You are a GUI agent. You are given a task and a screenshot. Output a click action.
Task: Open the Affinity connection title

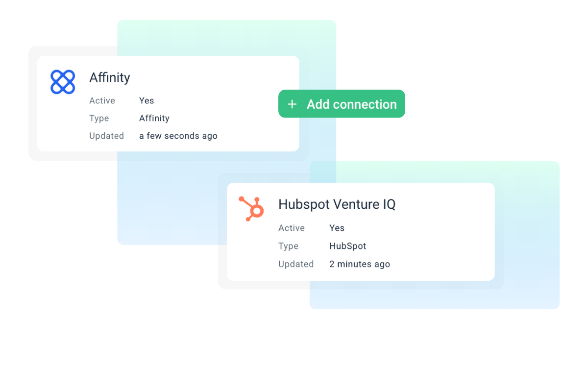coord(110,77)
